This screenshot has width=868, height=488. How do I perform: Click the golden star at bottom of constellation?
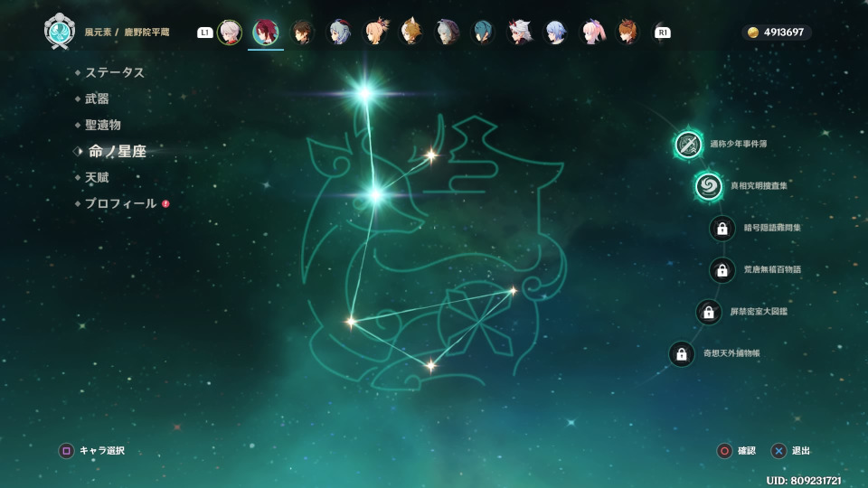click(x=430, y=365)
